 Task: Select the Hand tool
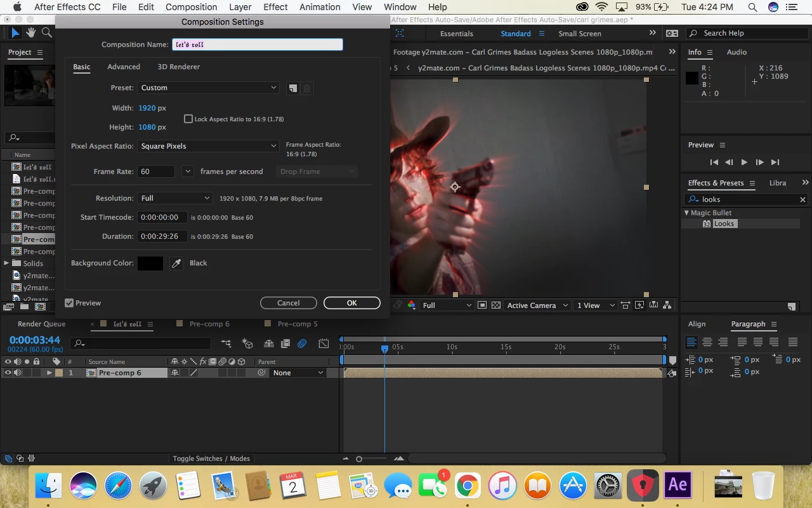(x=31, y=33)
